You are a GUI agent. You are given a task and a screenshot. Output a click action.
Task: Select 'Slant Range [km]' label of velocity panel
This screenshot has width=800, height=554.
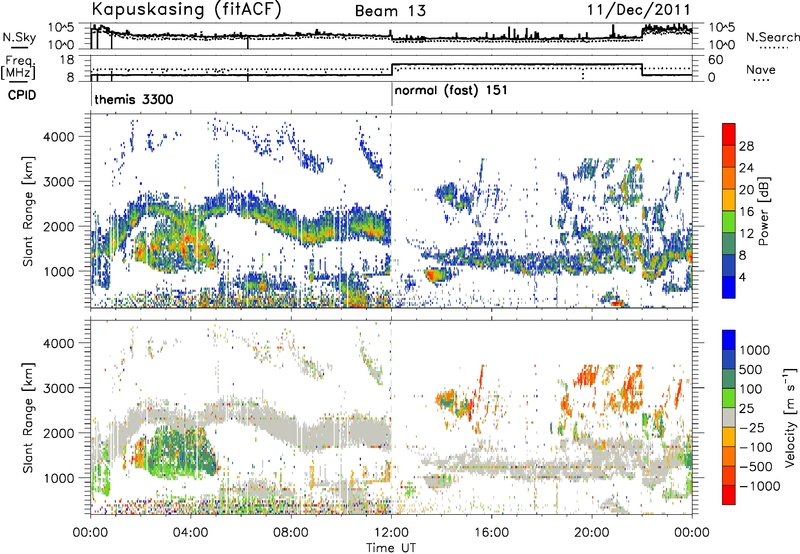point(28,418)
